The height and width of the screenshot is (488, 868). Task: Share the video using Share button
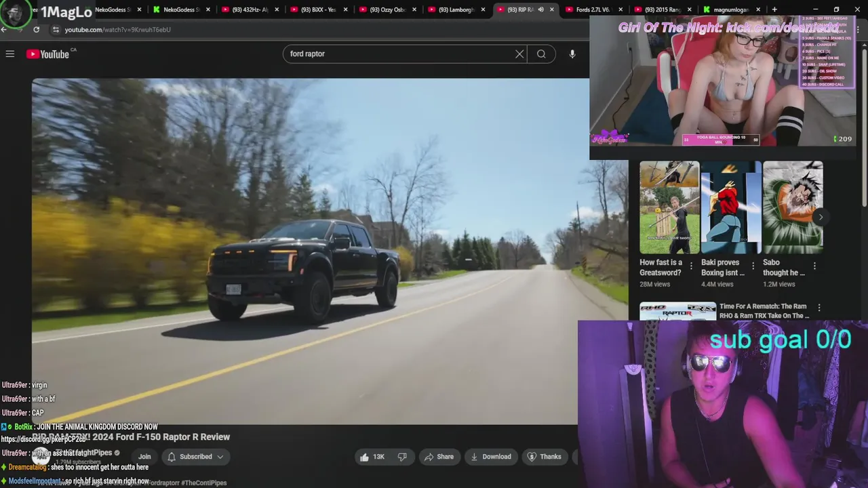pyautogui.click(x=439, y=457)
